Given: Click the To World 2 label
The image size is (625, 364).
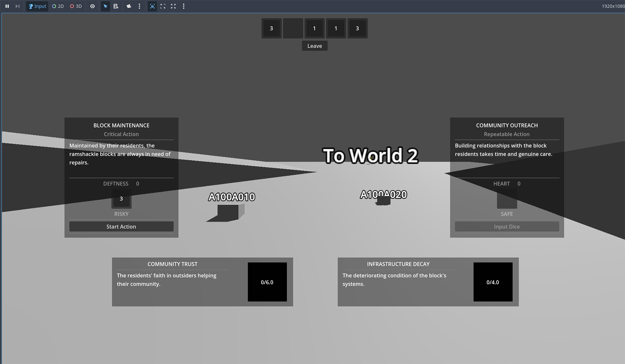Looking at the screenshot, I should (x=371, y=156).
